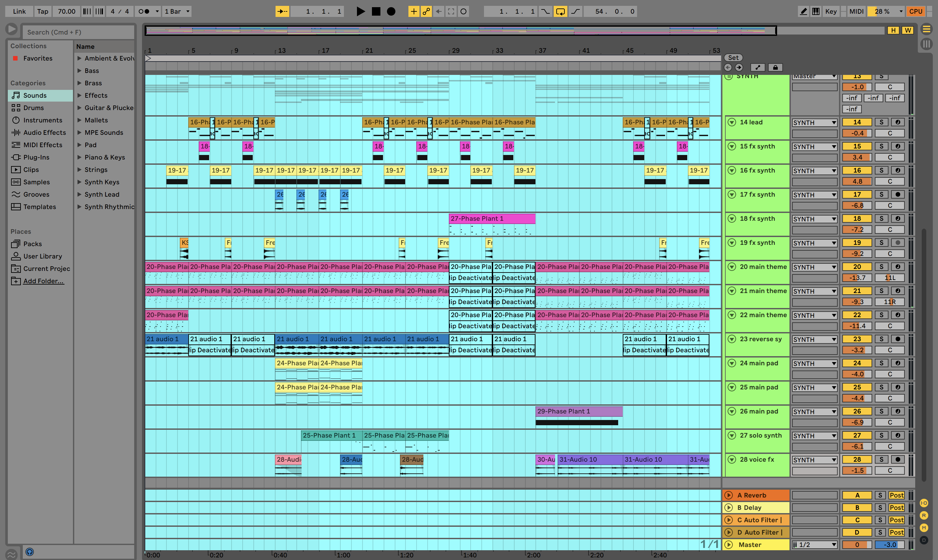Jump to next locator arrow
Viewport: 938px width, 560px height.
coord(739,67)
